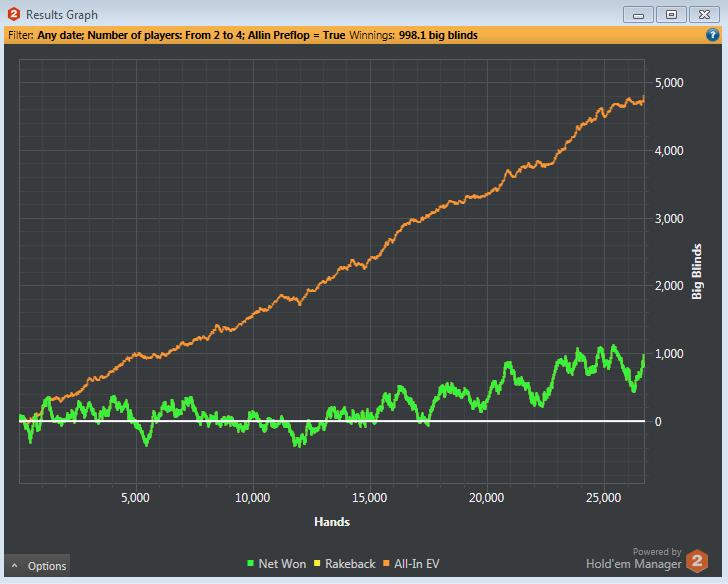This screenshot has height=584, width=728.
Task: Click the 25,000 hands x-axis value
Action: [x=604, y=498]
